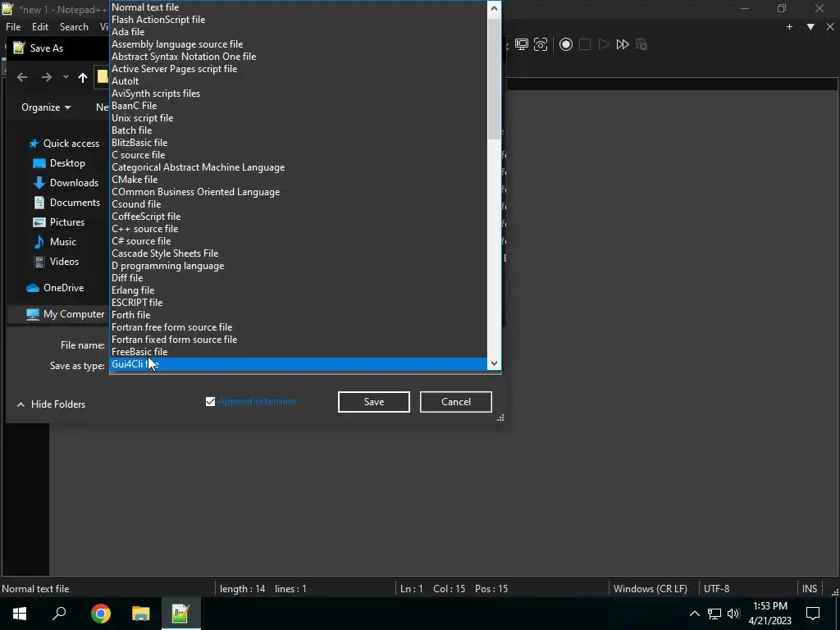This screenshot has height=630, width=840.
Task: Open Videos folder in sidebar
Action: tap(56, 262)
